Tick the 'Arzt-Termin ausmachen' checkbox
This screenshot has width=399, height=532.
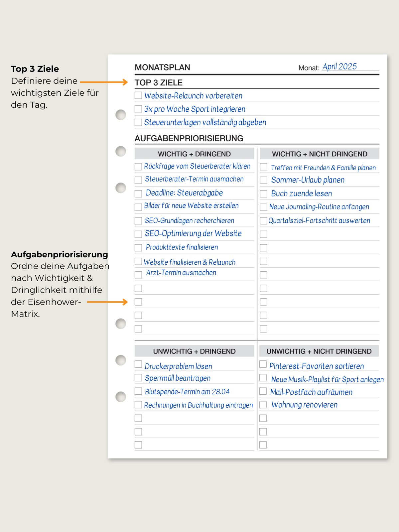pos(138,275)
